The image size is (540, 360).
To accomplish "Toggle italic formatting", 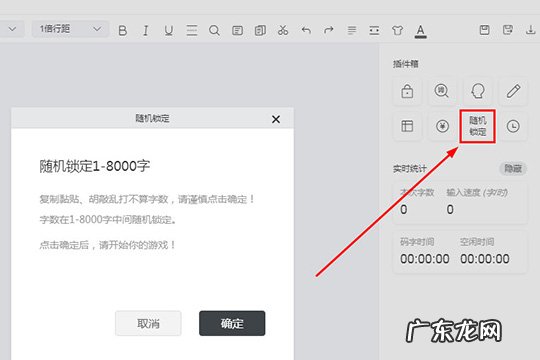I will (x=146, y=31).
